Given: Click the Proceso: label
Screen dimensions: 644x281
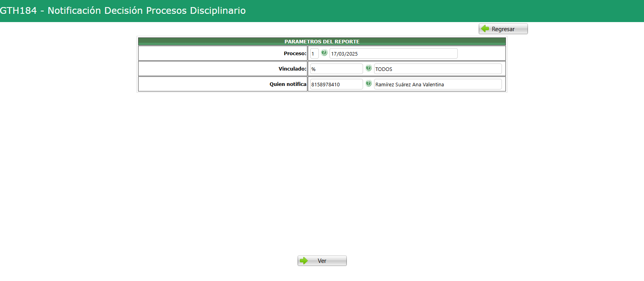Looking at the screenshot, I should 295,54.
